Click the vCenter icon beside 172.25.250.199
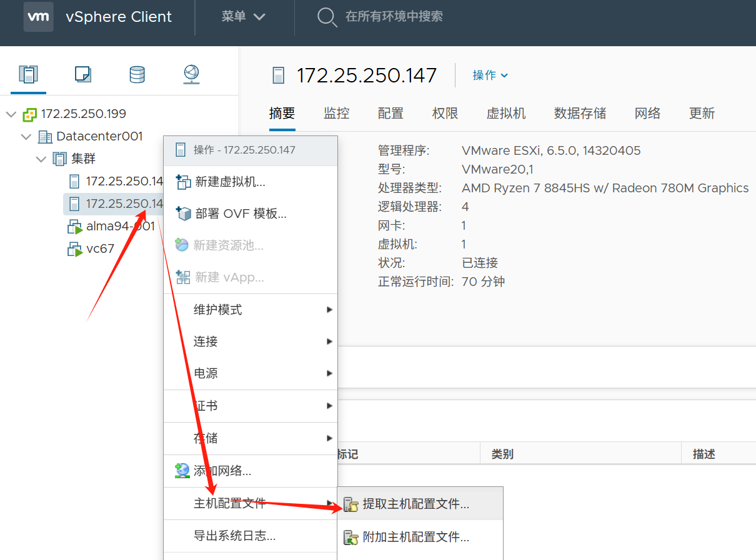This screenshot has height=560, width=756. point(29,114)
